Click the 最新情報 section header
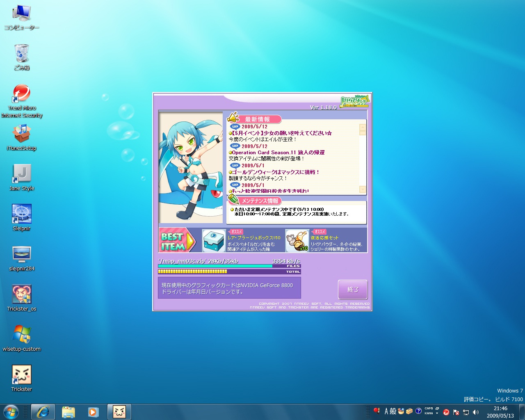Viewport: 525px width, 420px height. coord(258,119)
